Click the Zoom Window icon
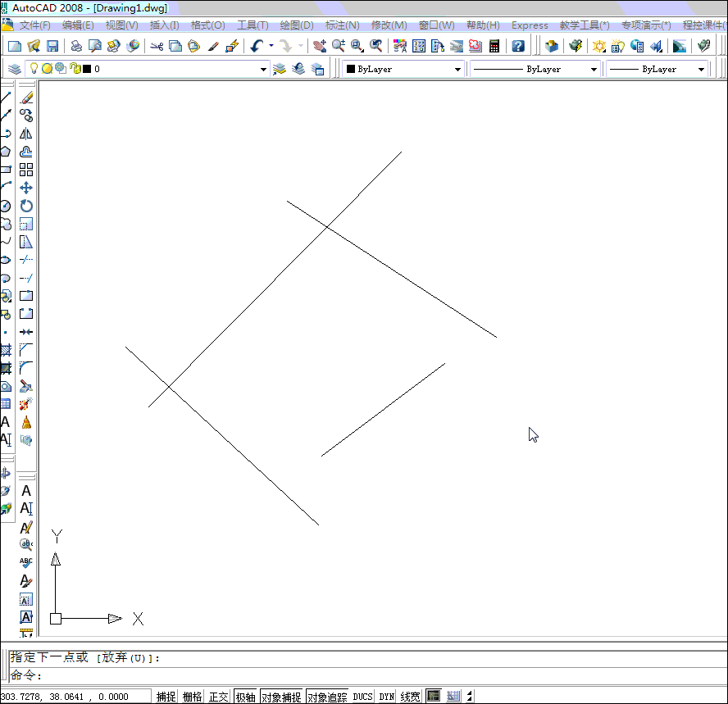 pos(357,46)
